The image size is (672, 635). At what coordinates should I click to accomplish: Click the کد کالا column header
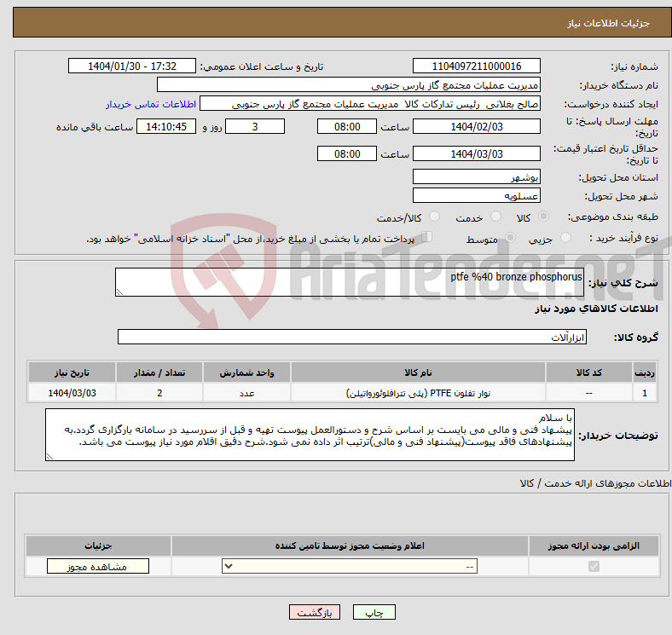click(589, 372)
